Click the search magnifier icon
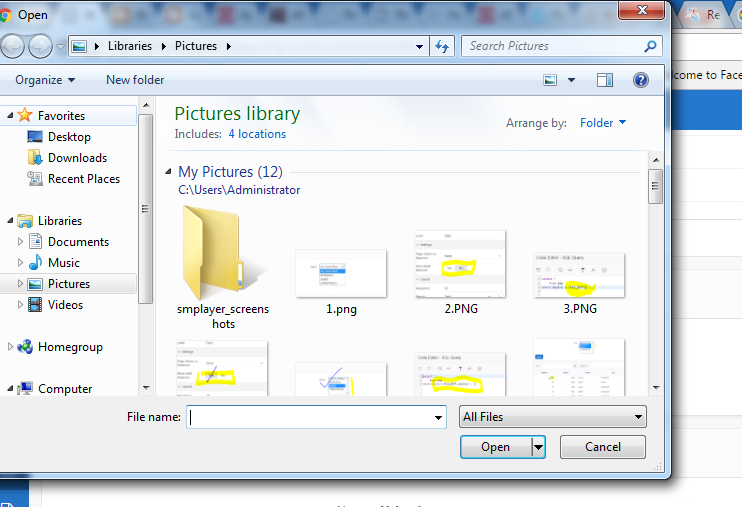The image size is (742, 507). [x=651, y=46]
